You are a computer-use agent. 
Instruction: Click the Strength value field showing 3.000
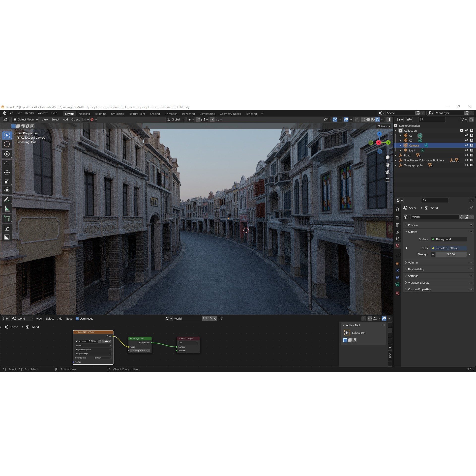click(x=451, y=254)
